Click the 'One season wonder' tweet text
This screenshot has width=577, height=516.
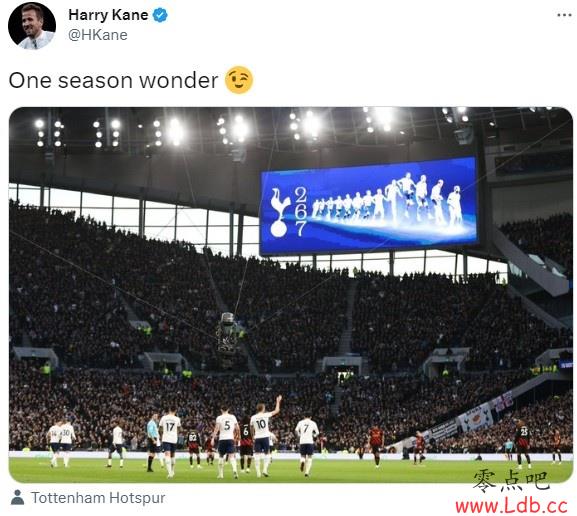(113, 80)
